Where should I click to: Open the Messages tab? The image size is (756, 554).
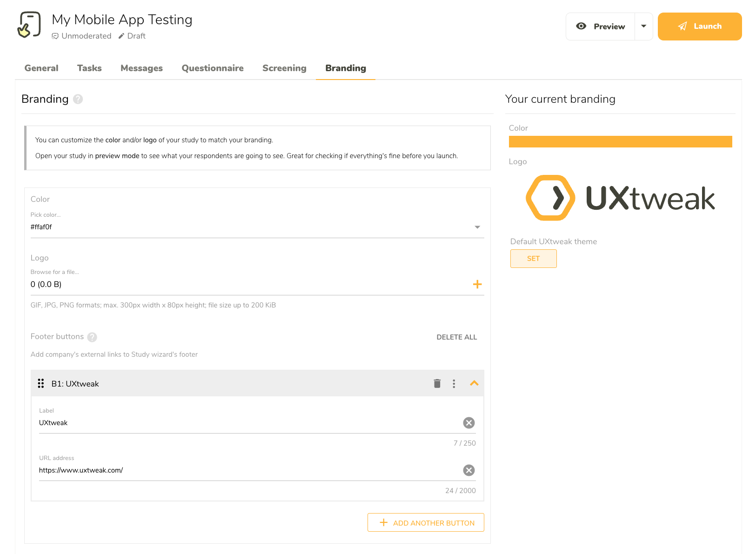coord(141,68)
